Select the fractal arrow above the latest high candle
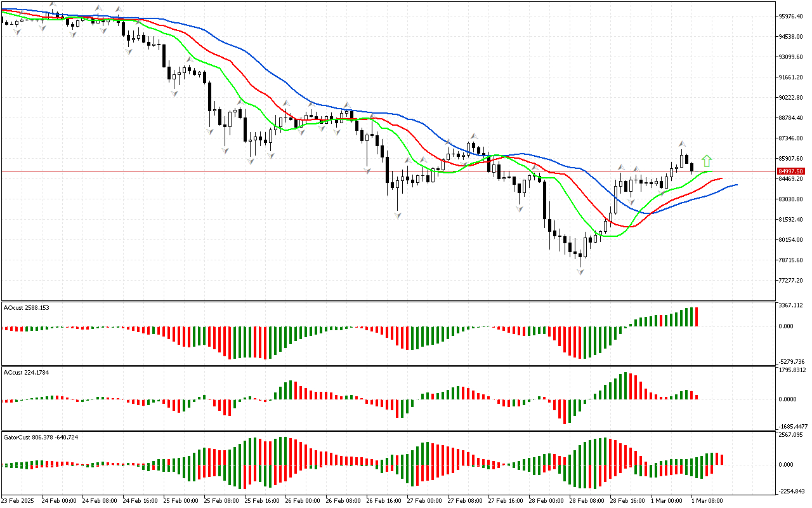The image size is (812, 508). (x=683, y=144)
